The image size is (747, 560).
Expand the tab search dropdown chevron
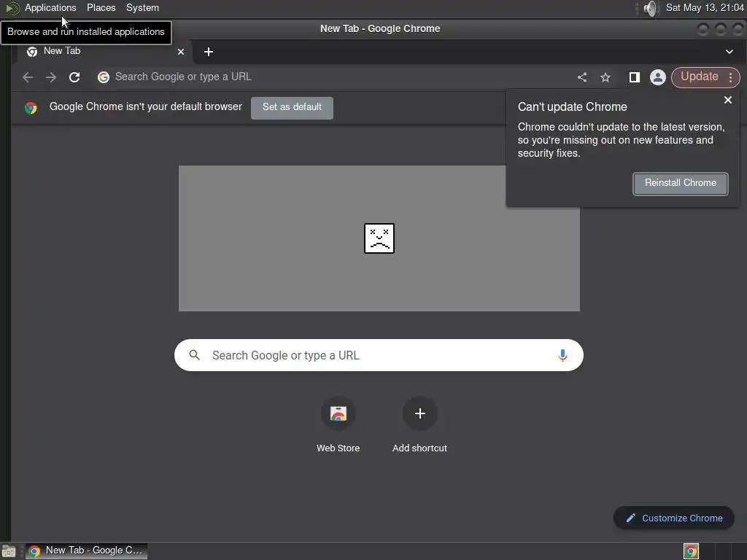(x=729, y=52)
